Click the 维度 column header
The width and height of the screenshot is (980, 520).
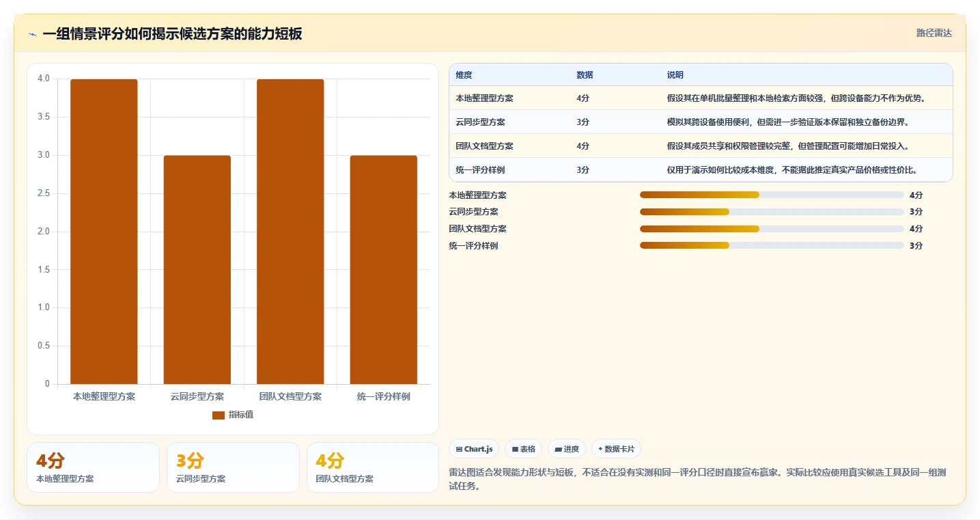(464, 75)
